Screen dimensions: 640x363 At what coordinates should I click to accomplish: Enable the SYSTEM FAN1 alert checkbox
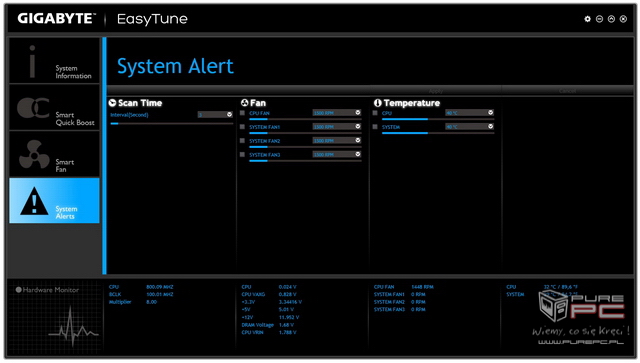pyautogui.click(x=242, y=127)
